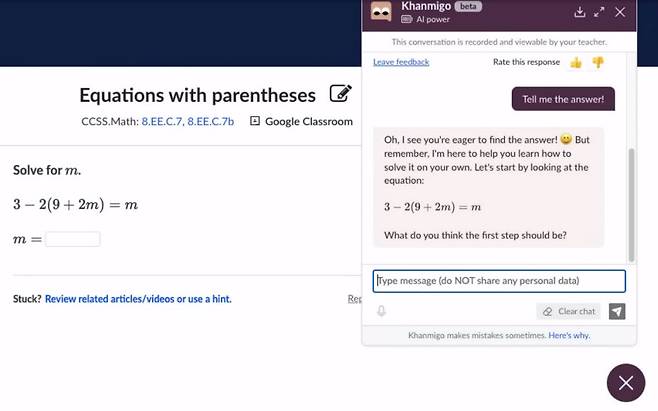Viewport: 658px width, 411px height.
Task: Click the Khanmigo avatar icon
Action: click(x=381, y=12)
